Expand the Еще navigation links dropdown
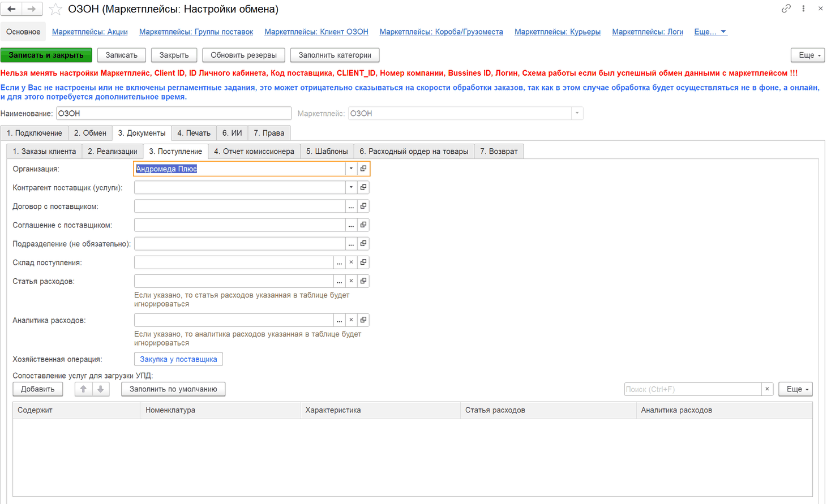 [x=710, y=32]
